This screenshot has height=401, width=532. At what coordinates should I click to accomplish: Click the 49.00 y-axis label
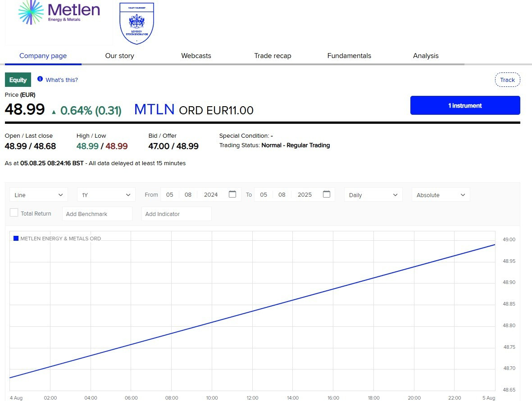point(509,239)
